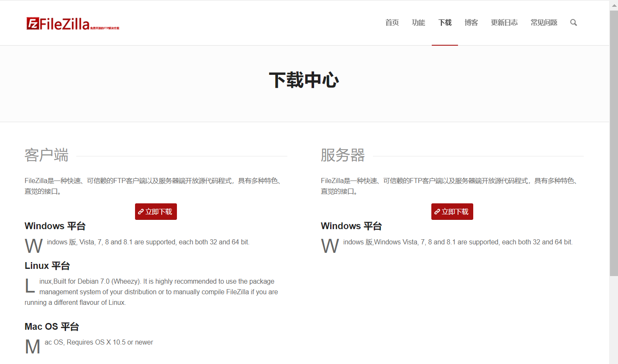
Task: Click the server text 'Windows Vista, 7, 8 and 8.1'
Action: (415, 242)
